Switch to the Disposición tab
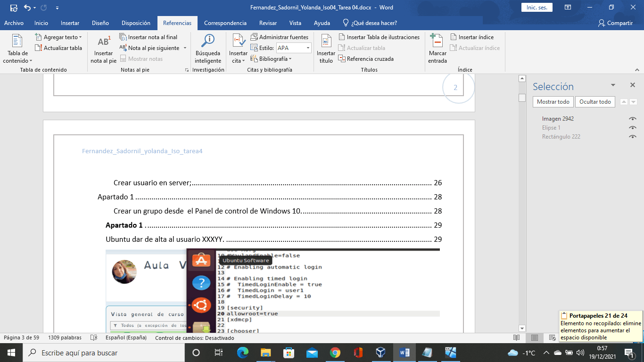Viewport: 644px width, 362px height. tap(136, 23)
